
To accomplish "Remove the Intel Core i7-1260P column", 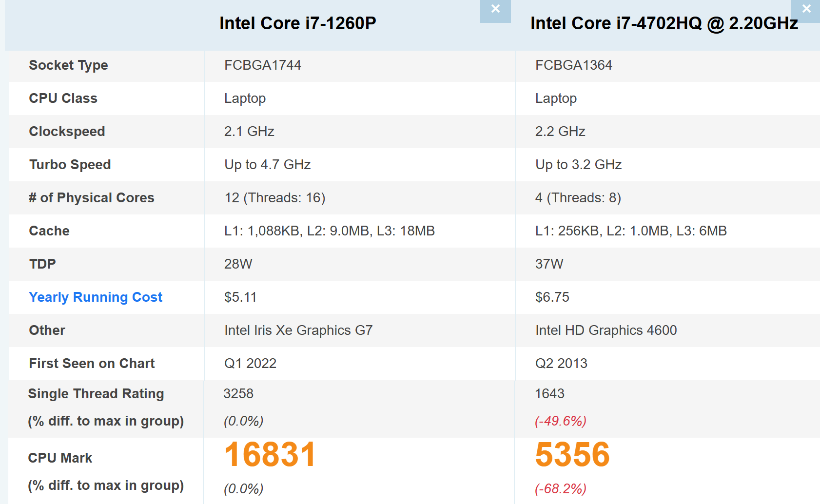I will point(495,9).
